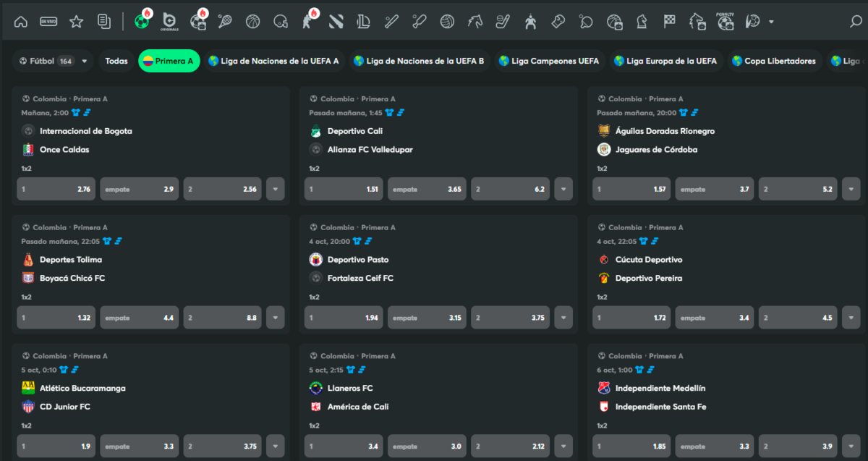
Task: Open search with the magnifier icon
Action: (x=856, y=22)
